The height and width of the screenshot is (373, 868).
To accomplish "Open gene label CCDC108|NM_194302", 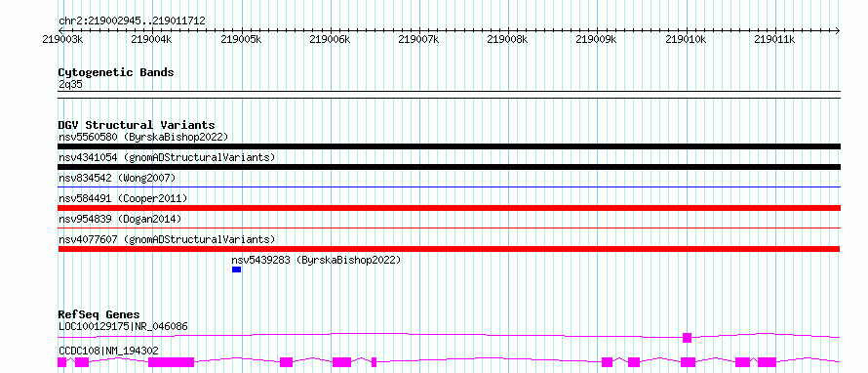I will 108,351.
